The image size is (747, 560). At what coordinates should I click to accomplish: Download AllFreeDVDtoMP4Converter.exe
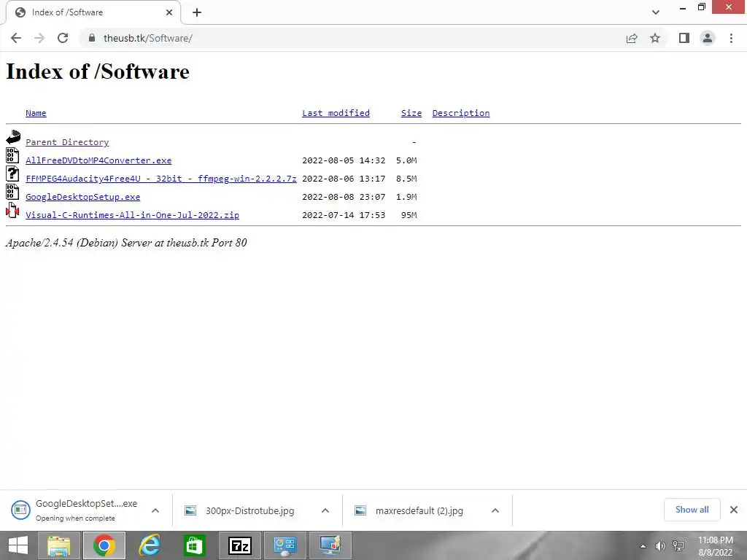(98, 160)
